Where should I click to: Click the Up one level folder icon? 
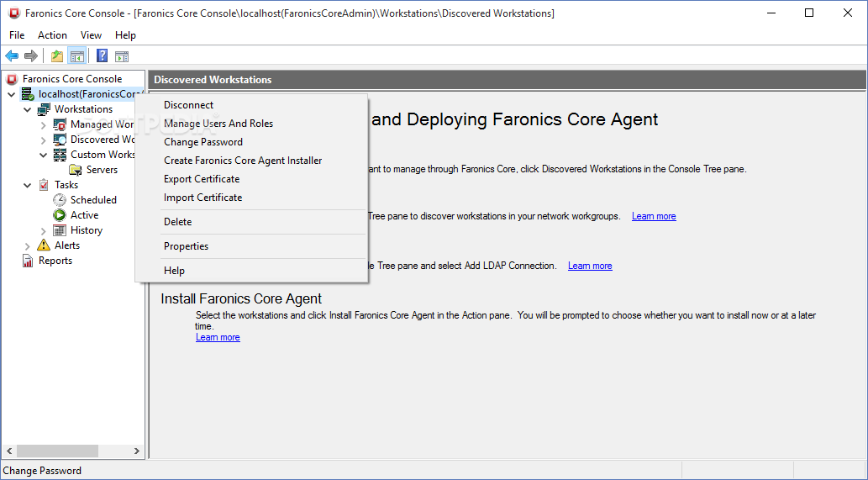[56, 56]
